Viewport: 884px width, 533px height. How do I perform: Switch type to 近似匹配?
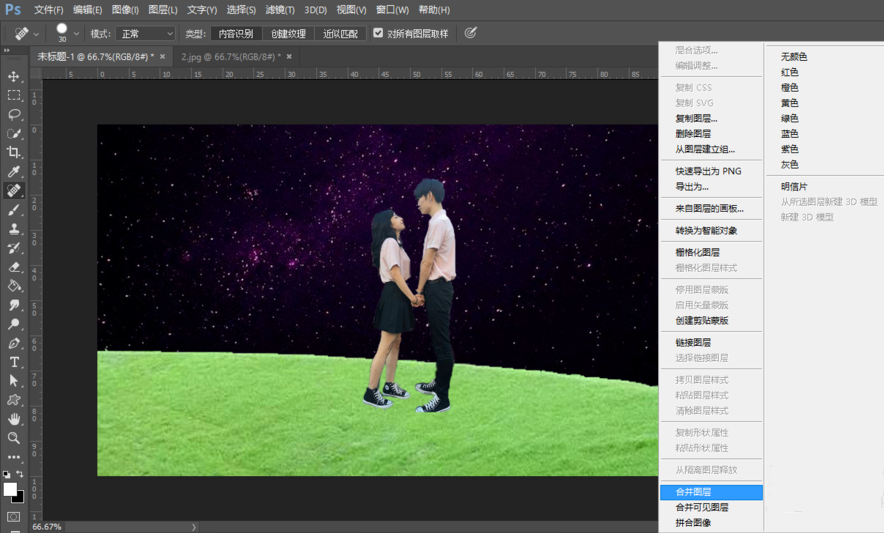click(341, 33)
